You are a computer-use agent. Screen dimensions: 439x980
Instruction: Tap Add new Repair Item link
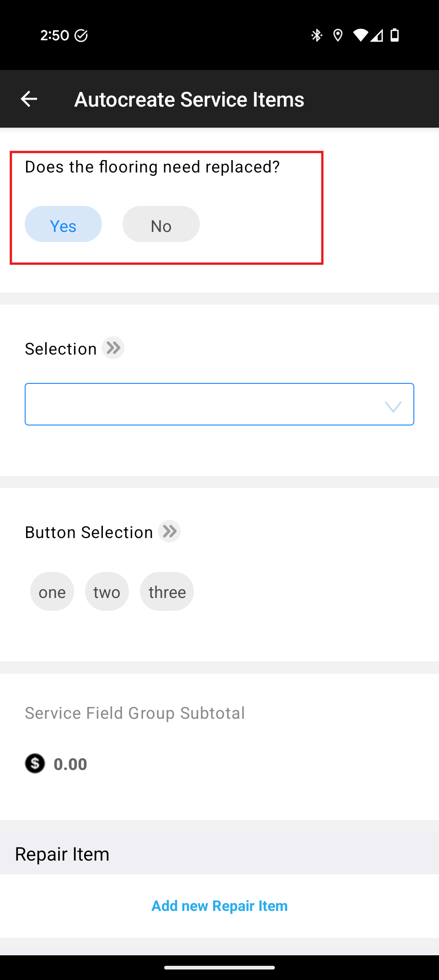(219, 906)
